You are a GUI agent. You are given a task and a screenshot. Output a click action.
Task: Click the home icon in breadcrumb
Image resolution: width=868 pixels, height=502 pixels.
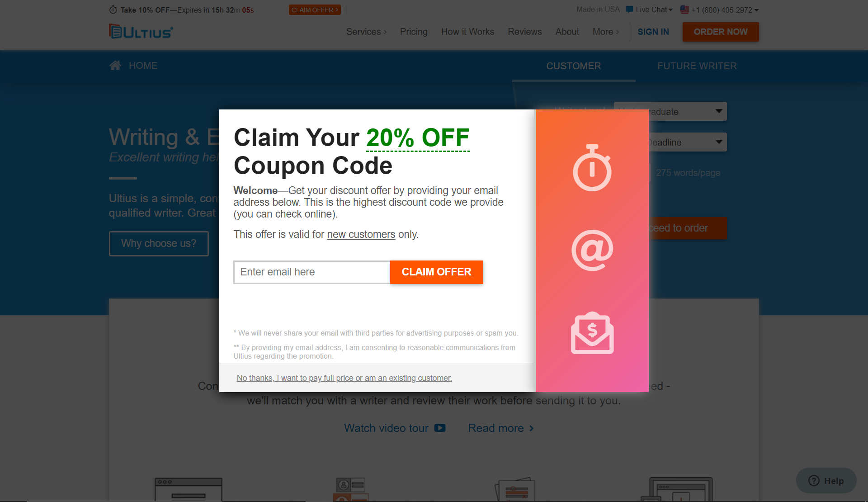click(115, 65)
